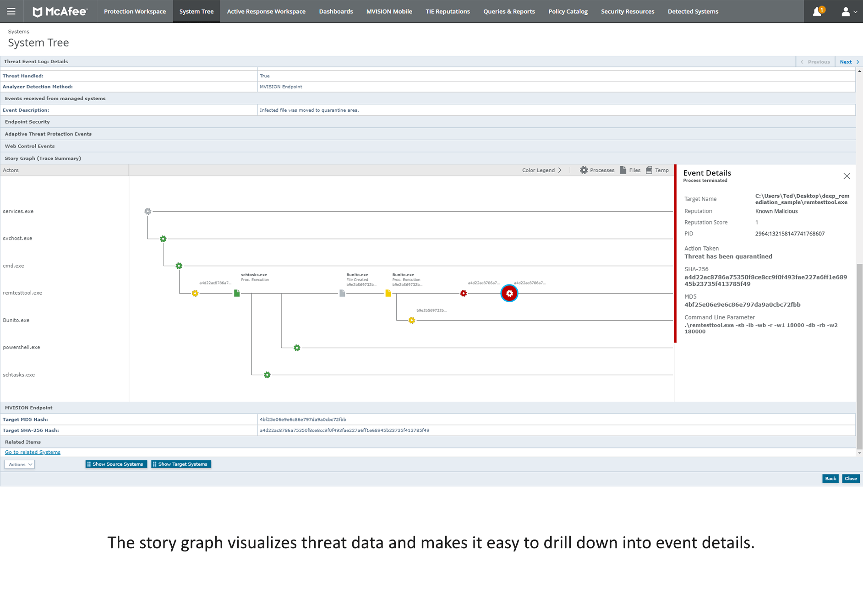Viewport: 863px width, 616px height.
Task: Select the powershell.exe green gear node
Action: click(297, 348)
